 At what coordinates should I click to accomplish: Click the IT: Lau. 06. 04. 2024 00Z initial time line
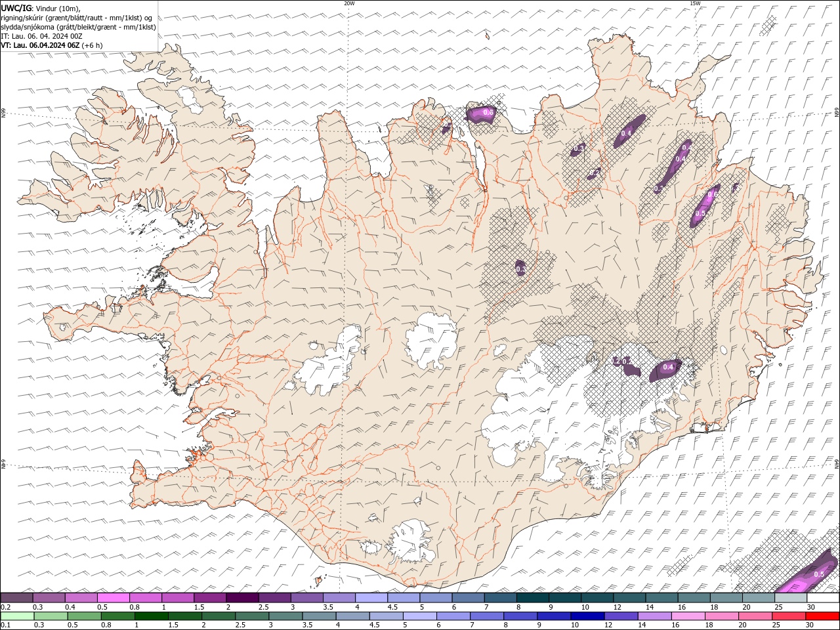point(41,36)
